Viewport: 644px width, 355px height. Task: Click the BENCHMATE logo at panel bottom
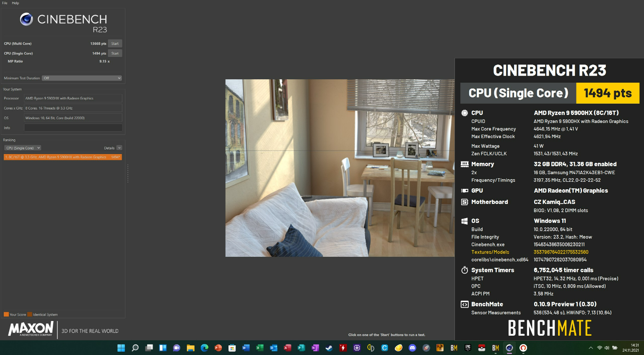point(550,328)
